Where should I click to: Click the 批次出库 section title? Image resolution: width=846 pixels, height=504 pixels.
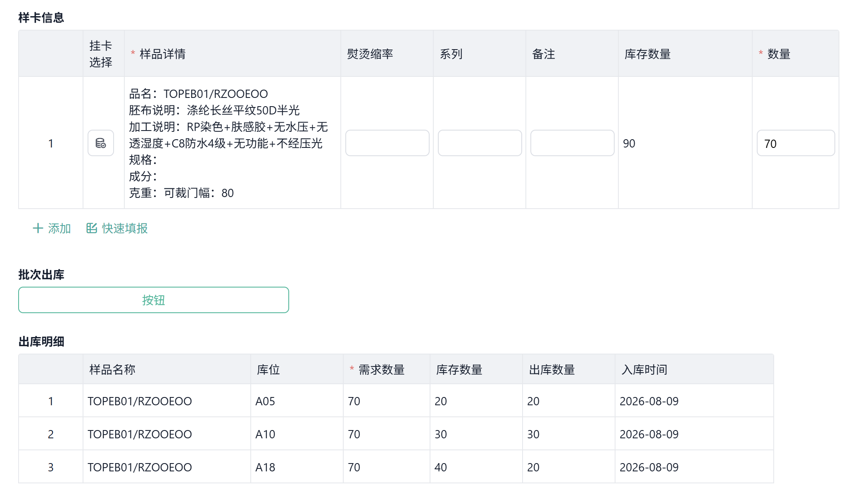click(x=41, y=274)
